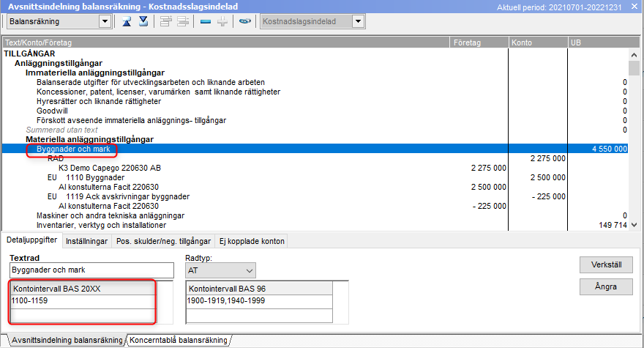Close the Avsnittsindelning window with X
Viewport: 644px width, 348px height.
634,7
